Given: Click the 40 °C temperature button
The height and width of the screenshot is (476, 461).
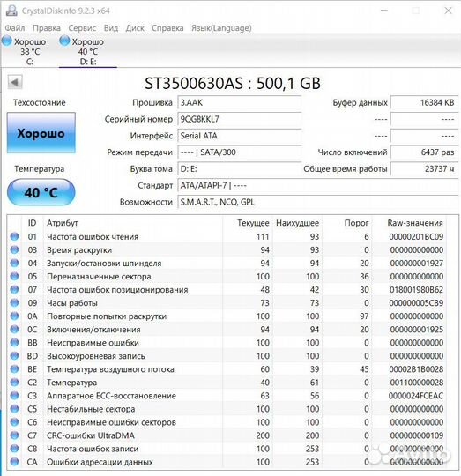Looking at the screenshot, I should coord(41,192).
